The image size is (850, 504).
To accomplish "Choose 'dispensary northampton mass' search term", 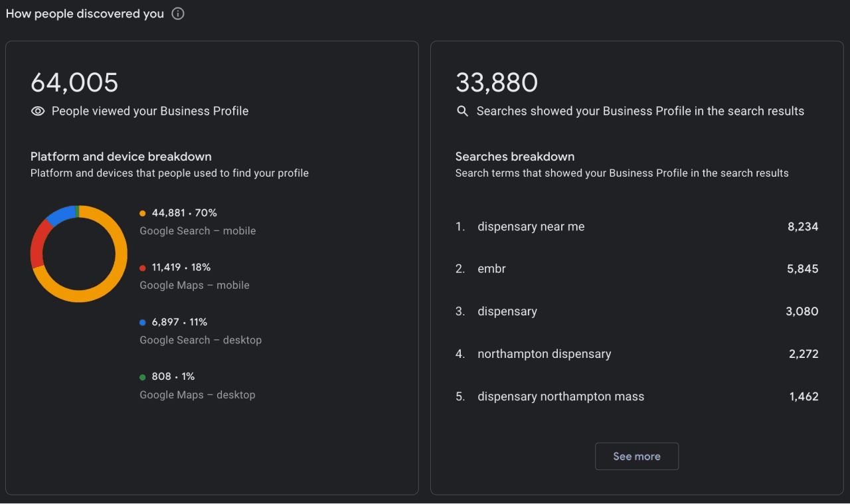I will pos(560,396).
